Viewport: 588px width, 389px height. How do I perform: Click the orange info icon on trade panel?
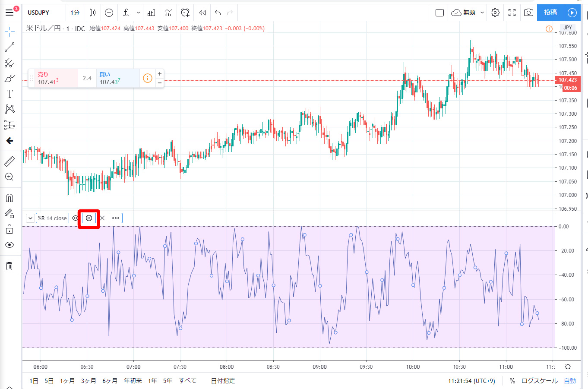[x=148, y=79]
